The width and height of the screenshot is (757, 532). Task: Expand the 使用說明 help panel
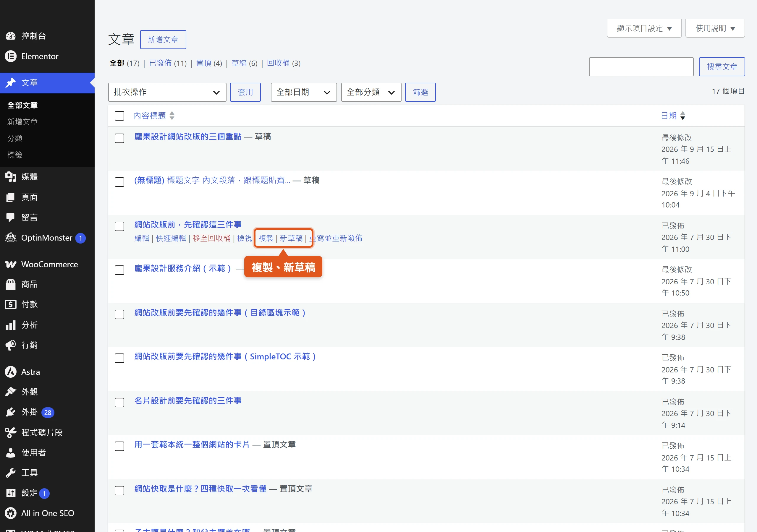tap(715, 28)
